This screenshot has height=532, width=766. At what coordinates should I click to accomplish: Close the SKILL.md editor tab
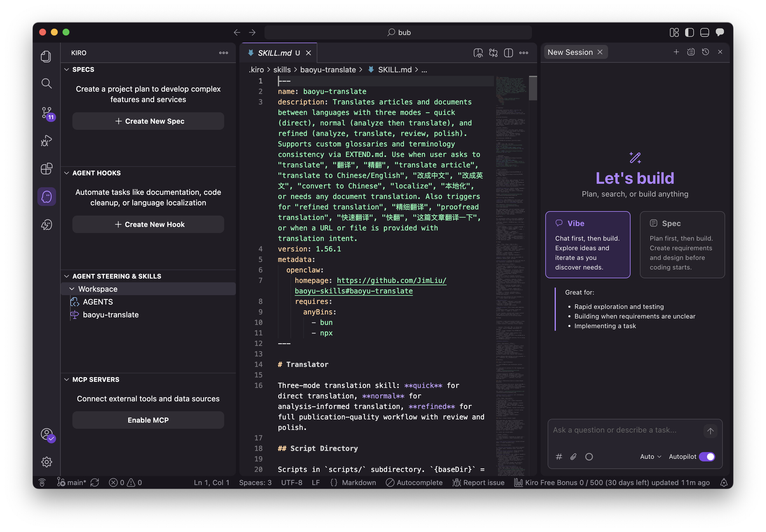click(309, 53)
